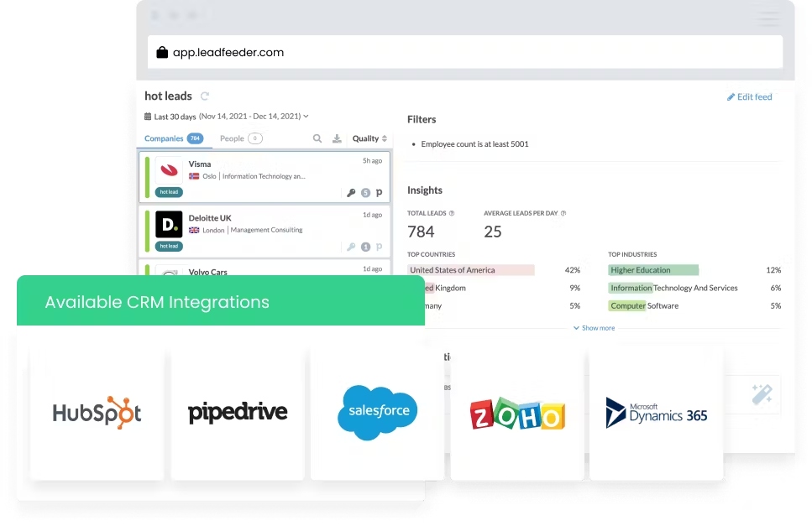Viewport: 812px width, 526px height.
Task: Click the key icon on Visma row
Action: click(x=351, y=192)
